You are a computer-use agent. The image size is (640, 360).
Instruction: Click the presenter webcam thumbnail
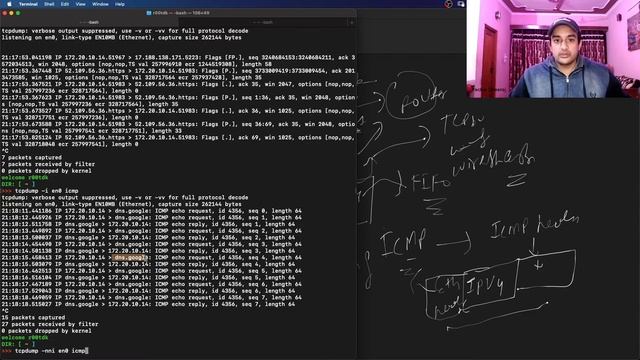[553, 49]
